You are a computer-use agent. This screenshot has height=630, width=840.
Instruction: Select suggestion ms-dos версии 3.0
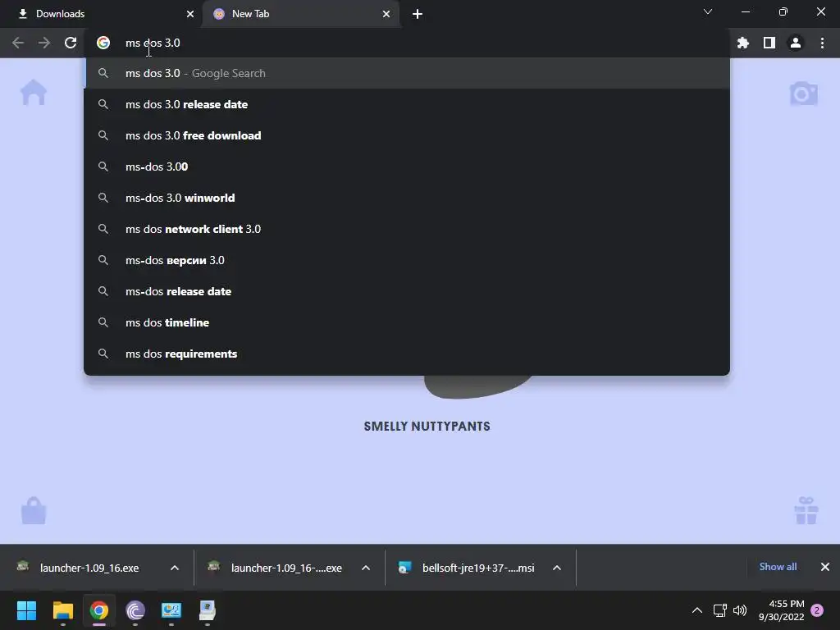(x=407, y=260)
